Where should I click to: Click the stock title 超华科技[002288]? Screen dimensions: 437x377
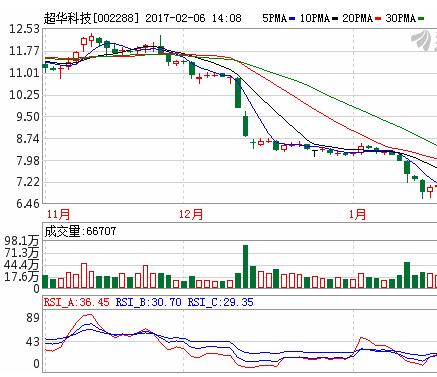pos(91,18)
